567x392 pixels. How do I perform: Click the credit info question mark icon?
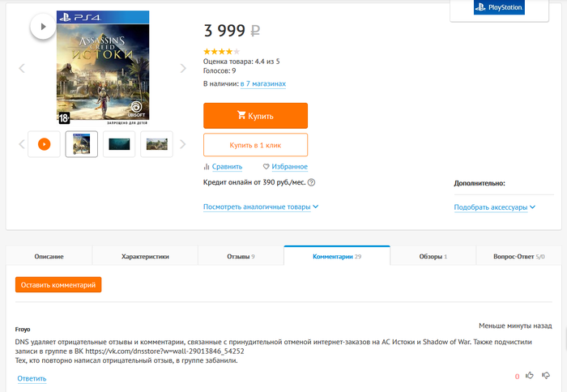coord(311,182)
